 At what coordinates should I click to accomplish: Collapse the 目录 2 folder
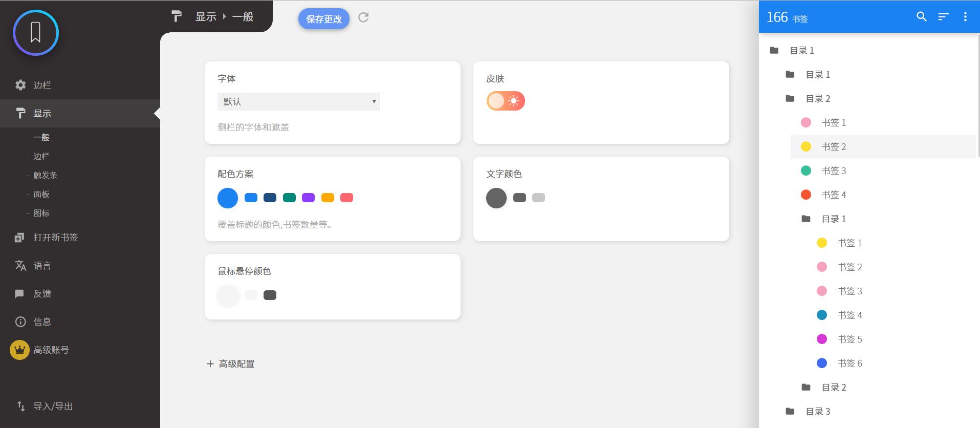817,98
